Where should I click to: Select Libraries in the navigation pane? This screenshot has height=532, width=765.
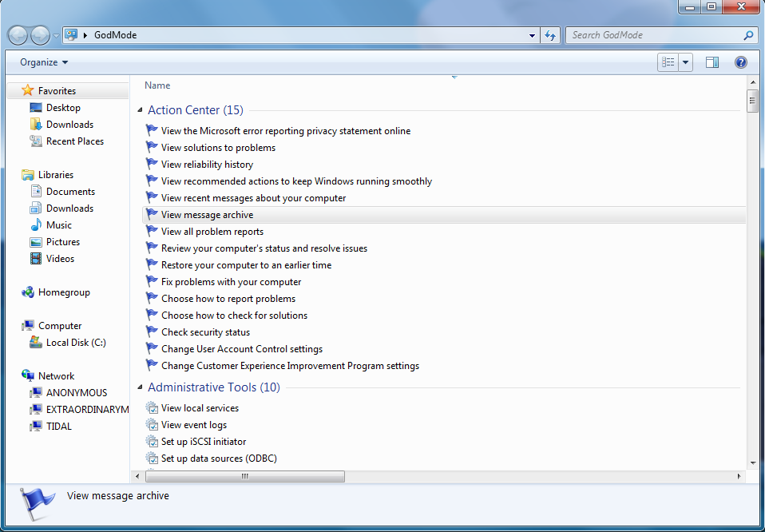[56, 175]
